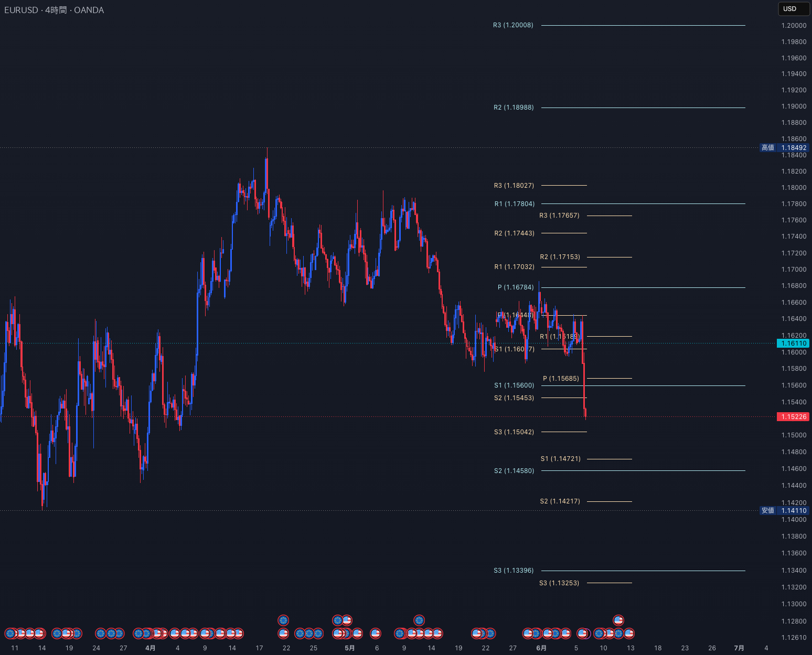812x655 pixels.
Task: Click the 7月 date label on the time axis
Action: coord(739,648)
